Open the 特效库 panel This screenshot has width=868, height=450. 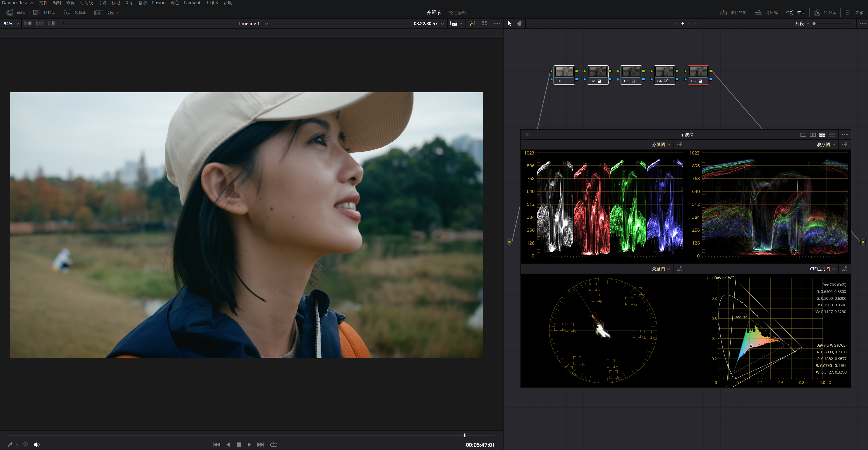coord(825,12)
